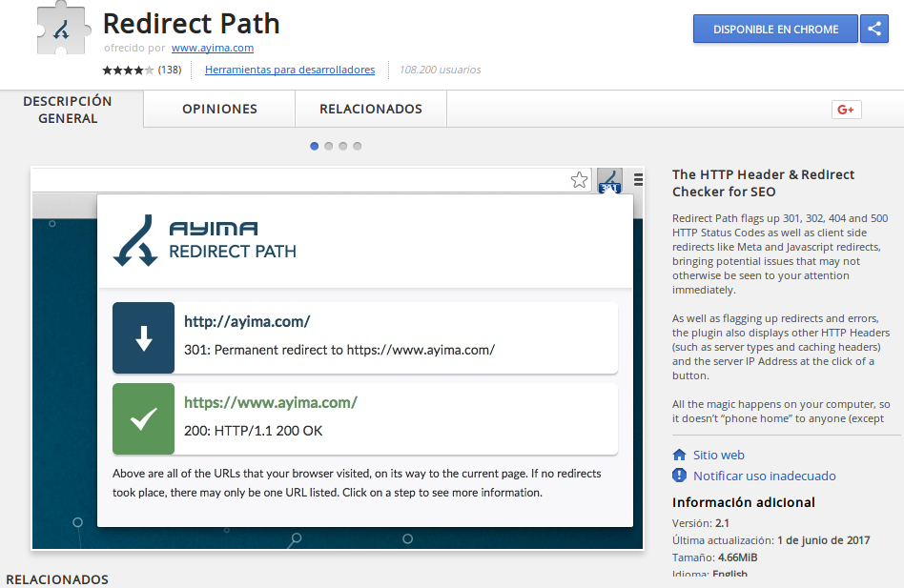Image resolution: width=904 pixels, height=588 pixels.
Task: Select the fourth carousel dot
Action: [x=358, y=146]
